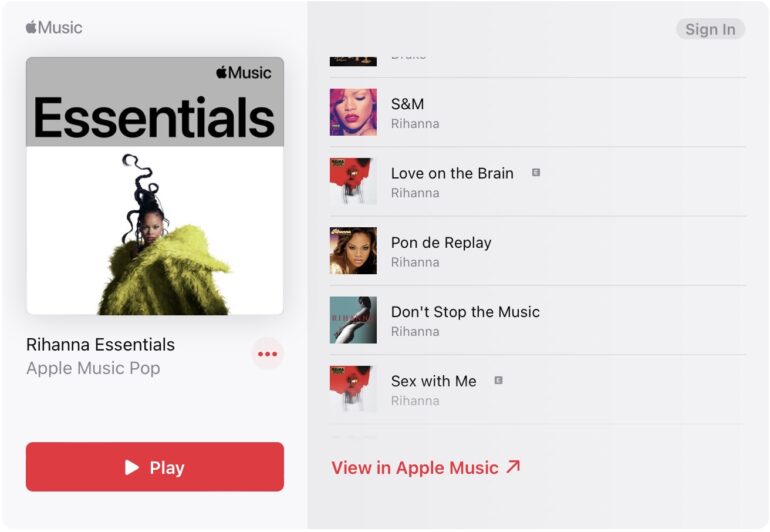Click the explicit badge next to Love on the Brain
770x532 pixels.
536,172
